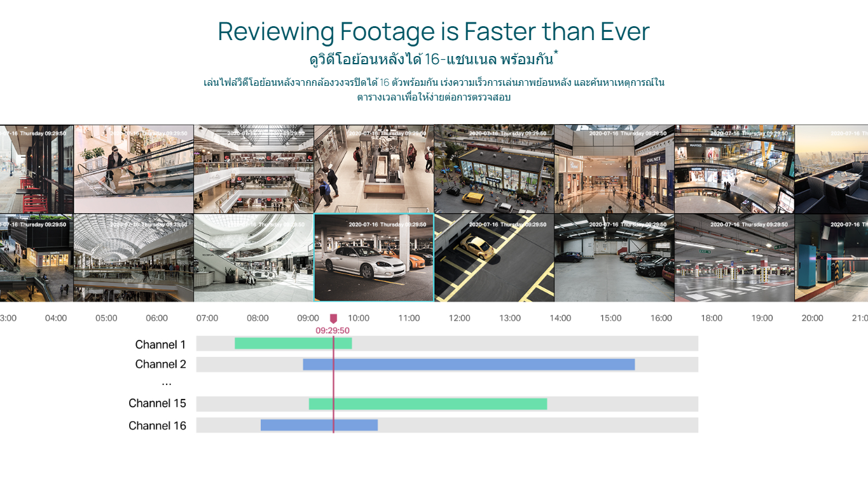Click 07:00 on the time ruler
The height and width of the screenshot is (481, 868).
207,318
